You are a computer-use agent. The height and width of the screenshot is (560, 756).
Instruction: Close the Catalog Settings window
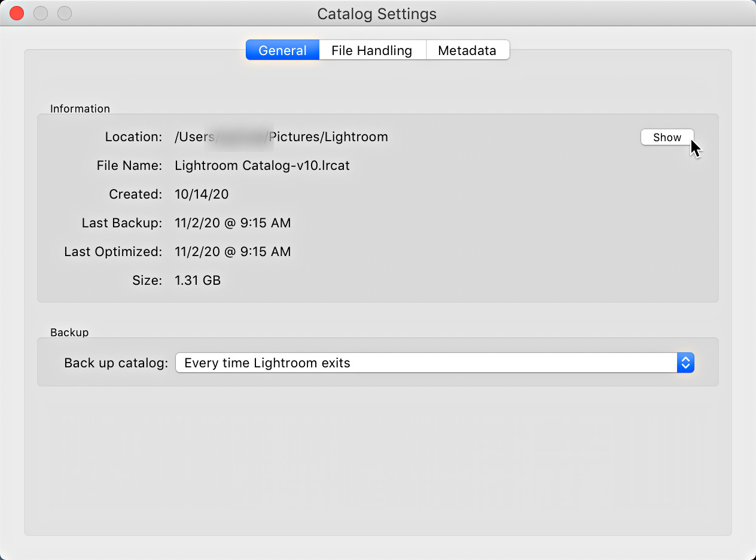(x=16, y=13)
